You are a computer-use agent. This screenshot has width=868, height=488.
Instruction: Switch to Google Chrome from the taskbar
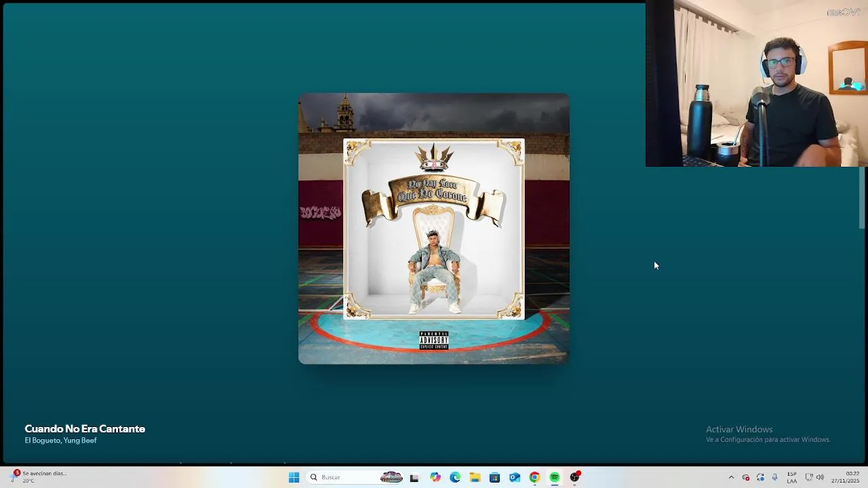(534, 477)
